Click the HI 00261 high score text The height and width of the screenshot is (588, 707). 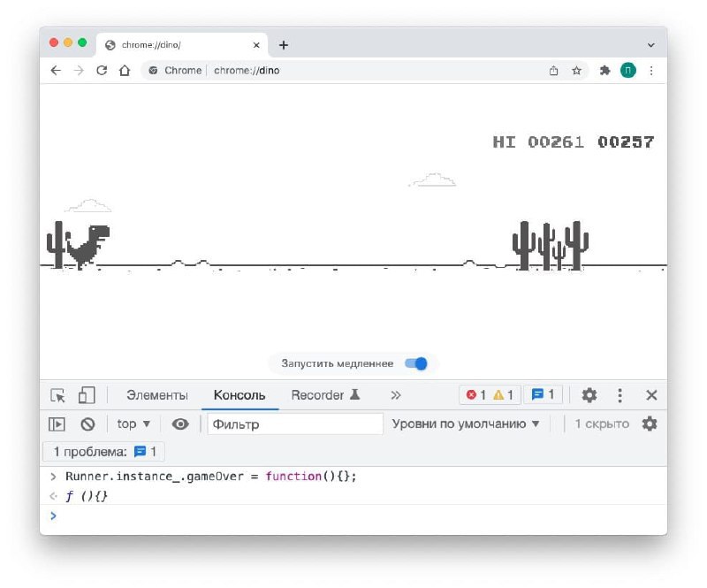[x=538, y=142]
